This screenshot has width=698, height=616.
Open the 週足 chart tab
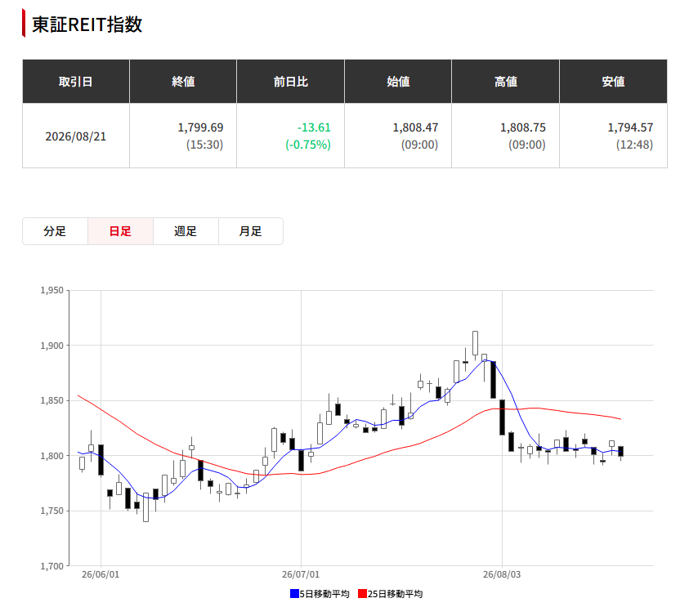[x=186, y=231]
